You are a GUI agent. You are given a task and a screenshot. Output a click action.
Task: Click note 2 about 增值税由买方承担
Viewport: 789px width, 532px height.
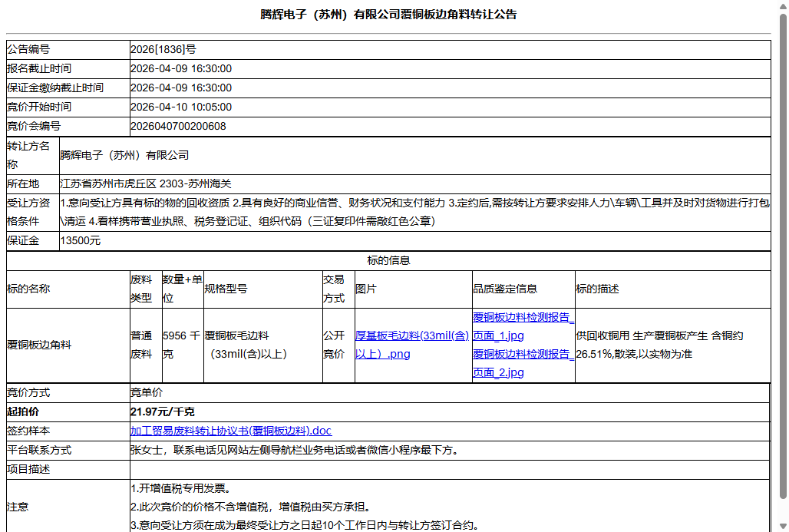pos(250,507)
